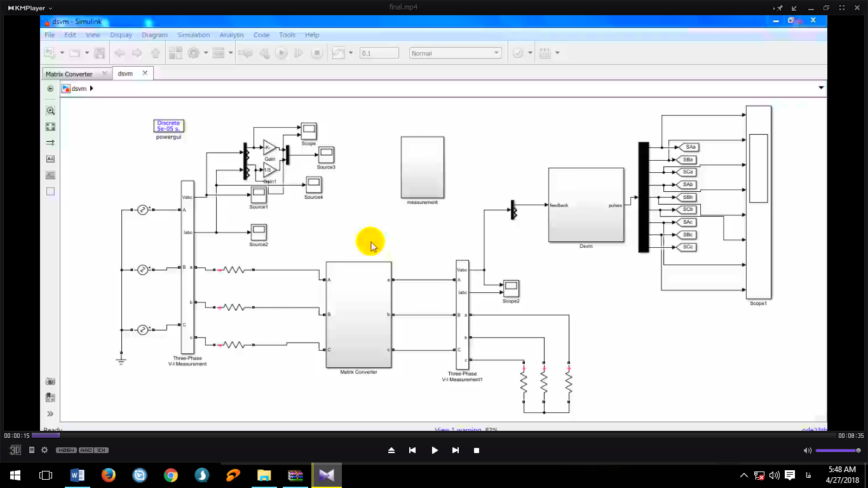Click the Fit to View palette icon

(50, 126)
